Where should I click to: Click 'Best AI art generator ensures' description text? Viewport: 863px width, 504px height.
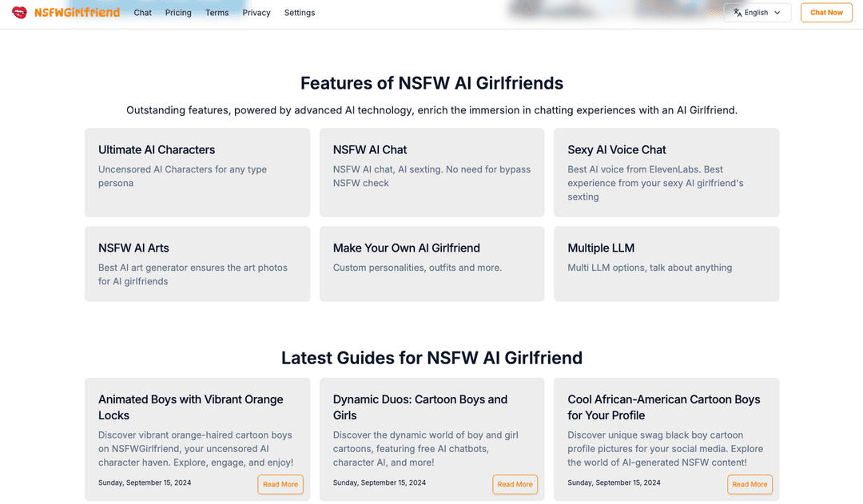coord(193,275)
